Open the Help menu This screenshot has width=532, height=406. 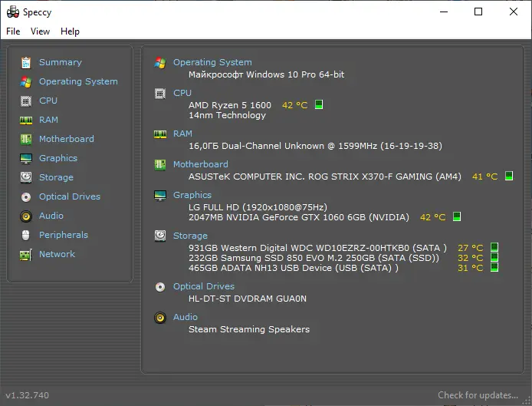point(70,31)
